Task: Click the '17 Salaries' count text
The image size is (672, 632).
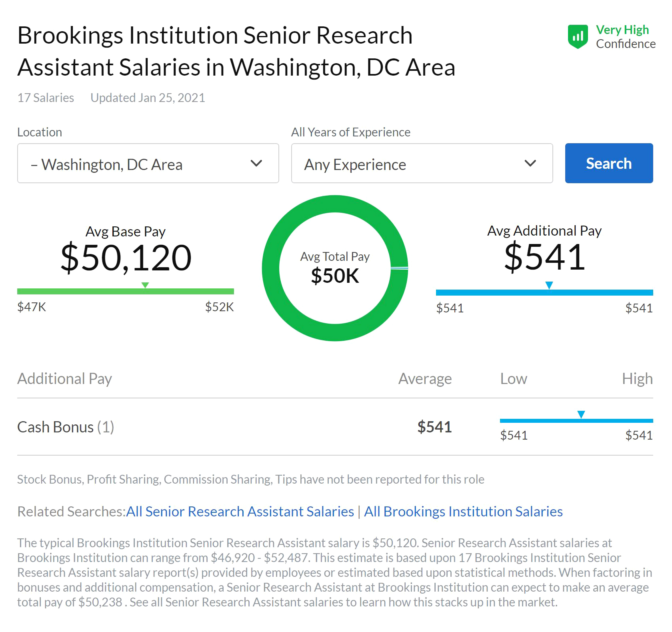Action: point(46,98)
